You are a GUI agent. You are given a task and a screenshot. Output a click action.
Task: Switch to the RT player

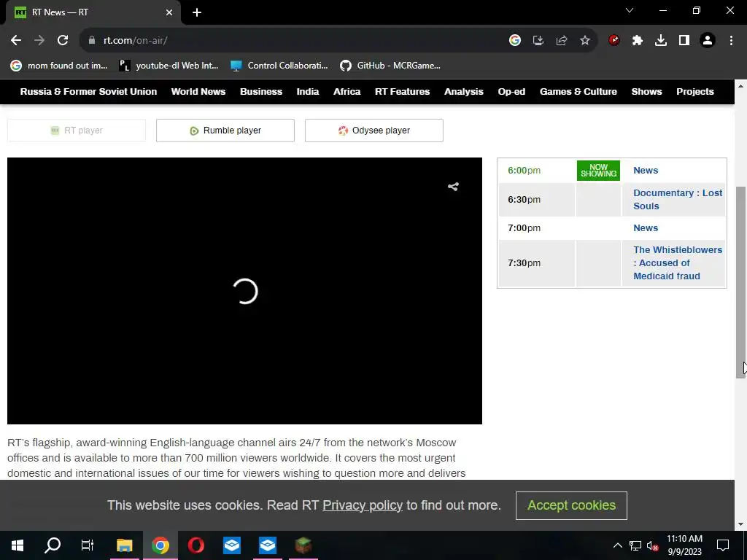(x=76, y=131)
